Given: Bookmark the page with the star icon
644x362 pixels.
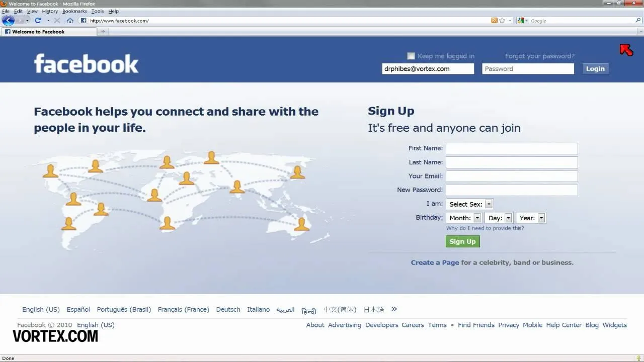Looking at the screenshot, I should (x=502, y=21).
